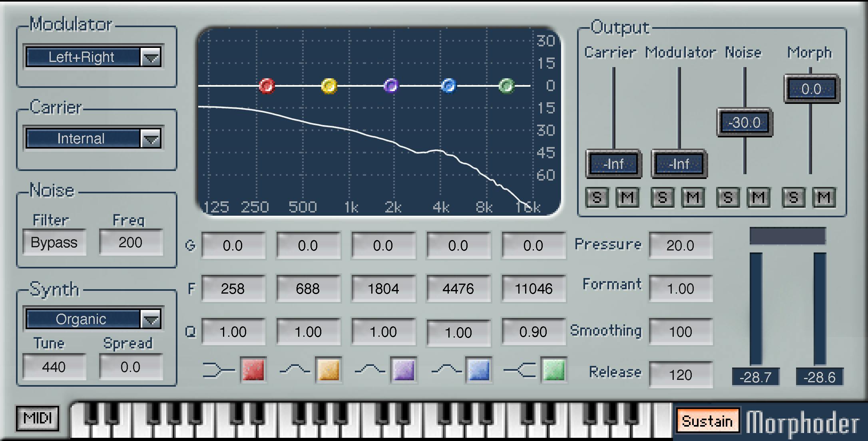Open the Carrier dropdown set to Internal
This screenshot has height=441, width=868.
93,139
